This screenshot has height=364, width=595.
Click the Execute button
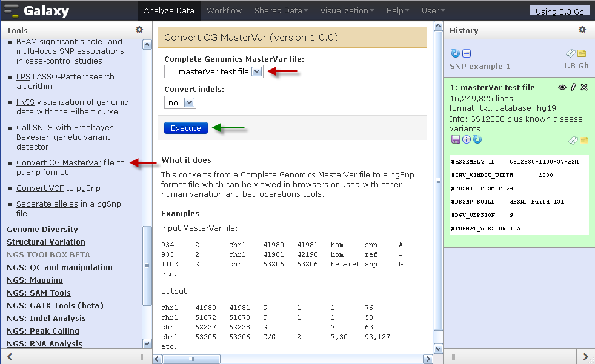pyautogui.click(x=186, y=128)
